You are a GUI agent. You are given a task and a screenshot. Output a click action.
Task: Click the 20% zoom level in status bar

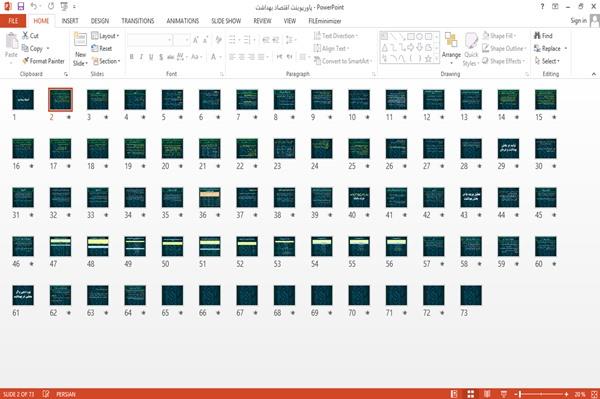click(x=580, y=394)
